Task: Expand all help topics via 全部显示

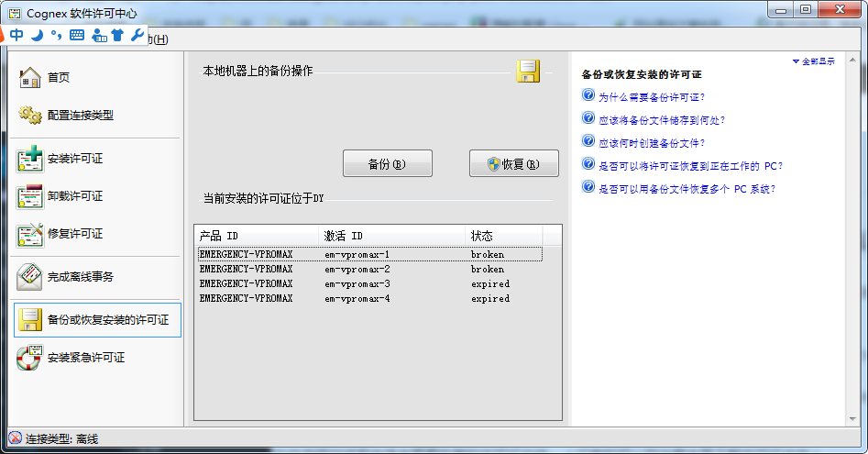Action: 814,61
